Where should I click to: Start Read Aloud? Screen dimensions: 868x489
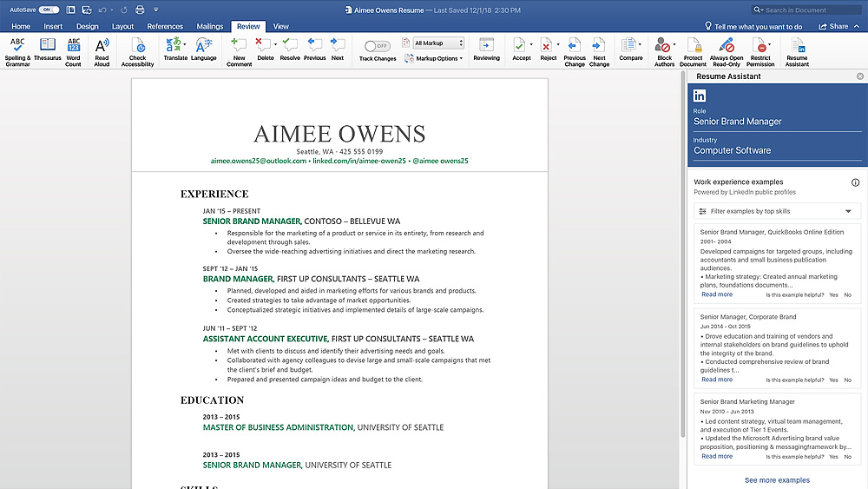[x=102, y=52]
